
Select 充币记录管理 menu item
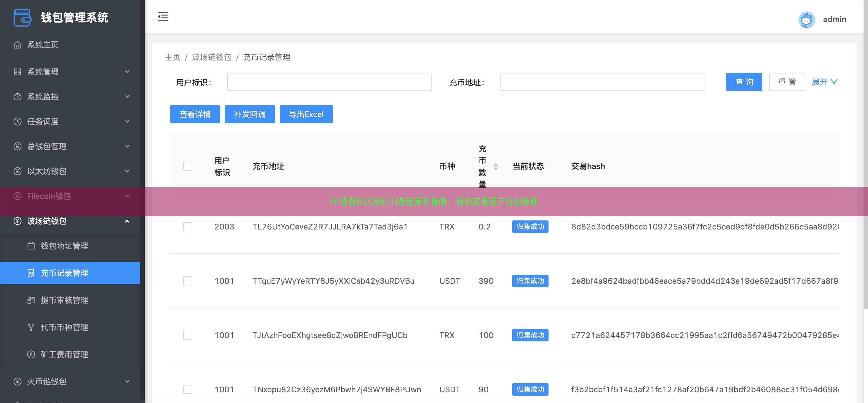[70, 273]
